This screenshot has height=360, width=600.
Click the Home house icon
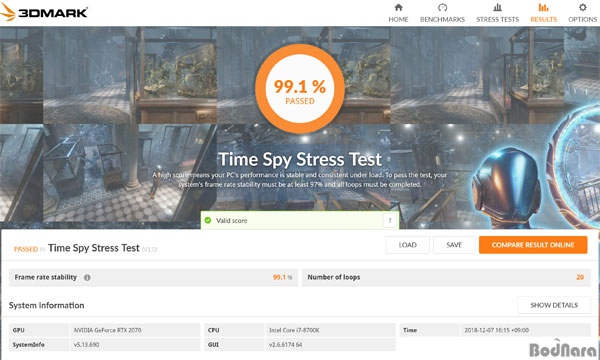click(x=398, y=8)
